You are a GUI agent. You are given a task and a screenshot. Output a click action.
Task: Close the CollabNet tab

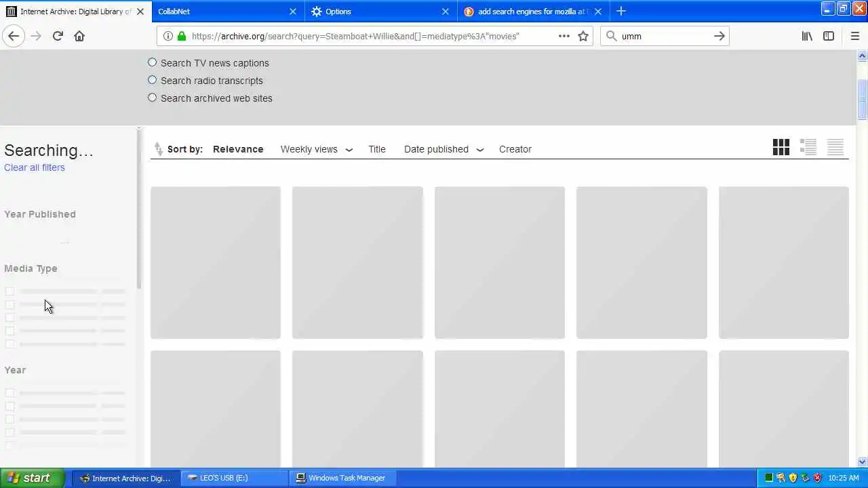(x=293, y=12)
